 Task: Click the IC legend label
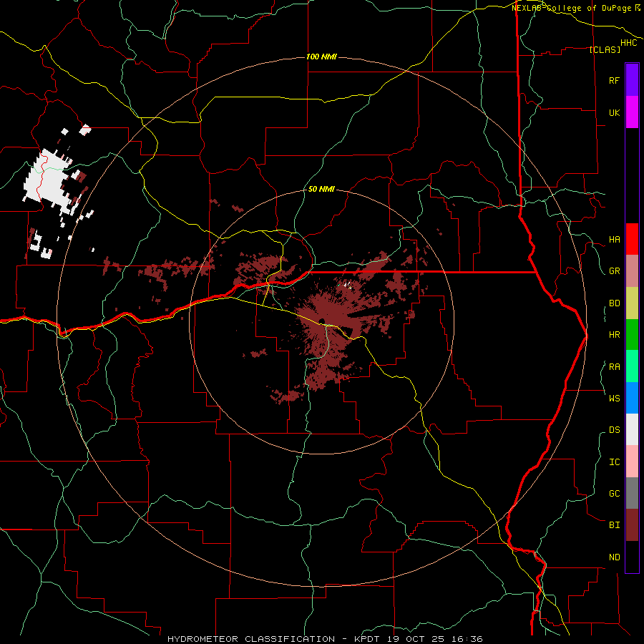pos(614,462)
